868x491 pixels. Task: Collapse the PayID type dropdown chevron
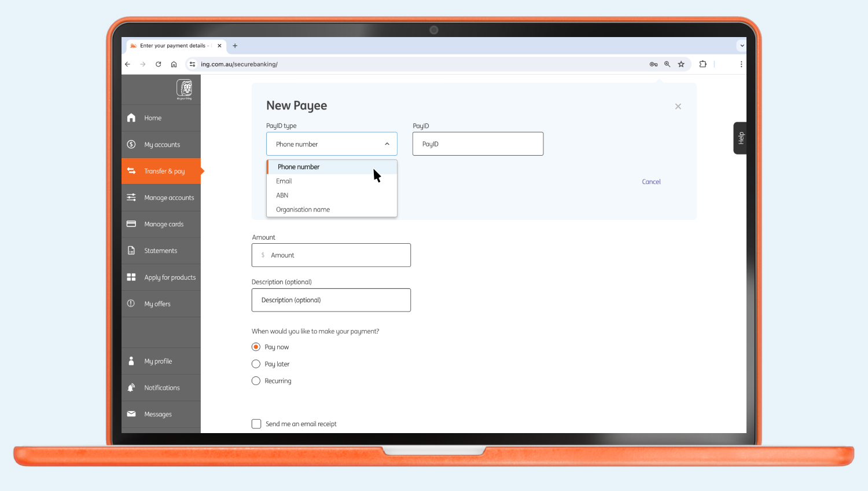pyautogui.click(x=387, y=144)
